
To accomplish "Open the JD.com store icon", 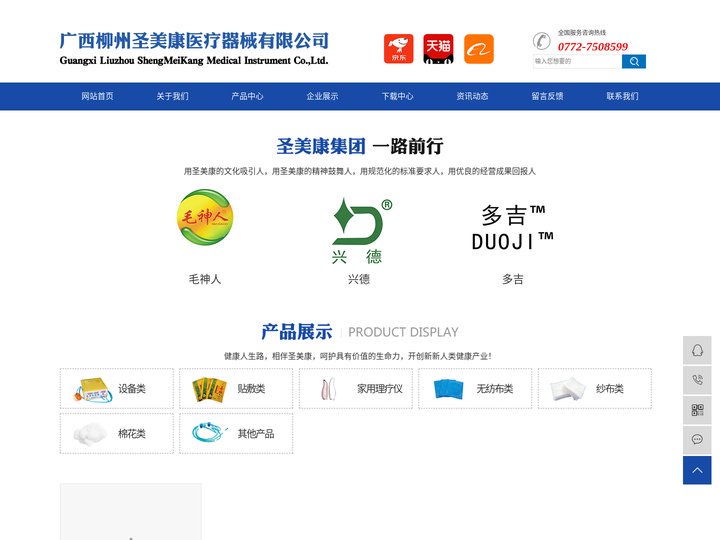I will 399,49.
